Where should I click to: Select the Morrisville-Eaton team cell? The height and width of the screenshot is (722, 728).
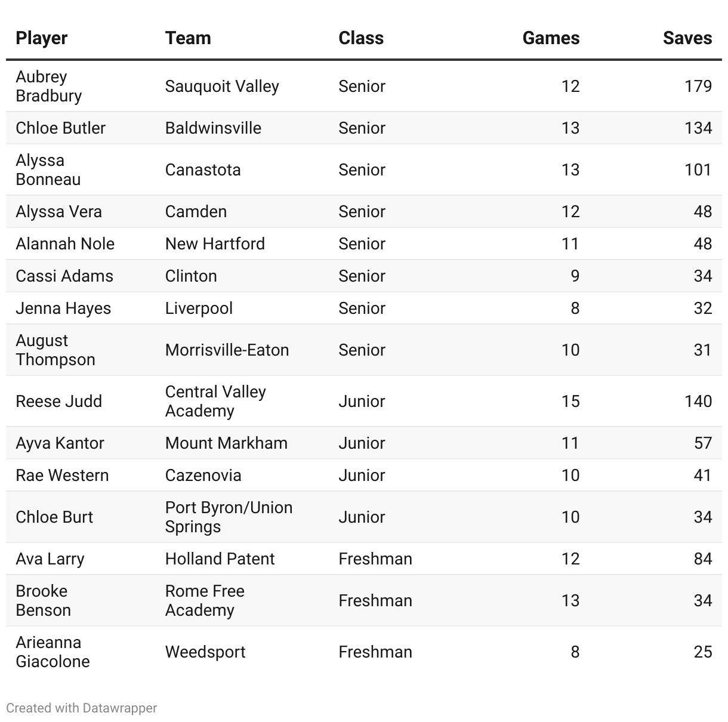[x=227, y=350]
